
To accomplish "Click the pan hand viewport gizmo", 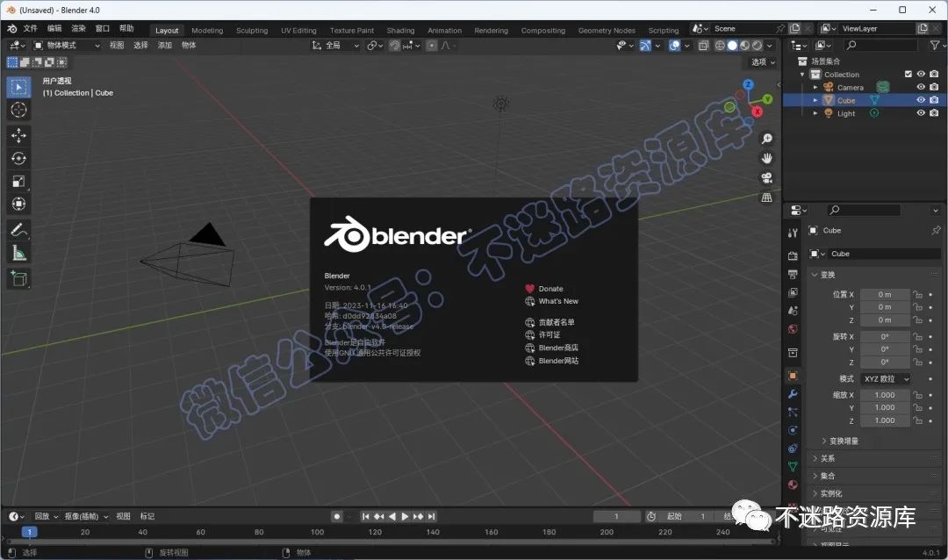I will click(766, 159).
